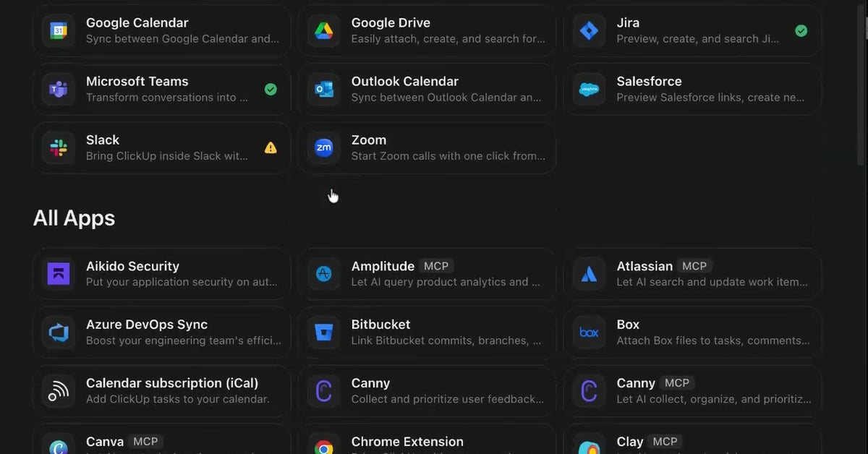Open the Outlook Calendar app icon
Viewport: 868px width, 454px height.
click(323, 90)
